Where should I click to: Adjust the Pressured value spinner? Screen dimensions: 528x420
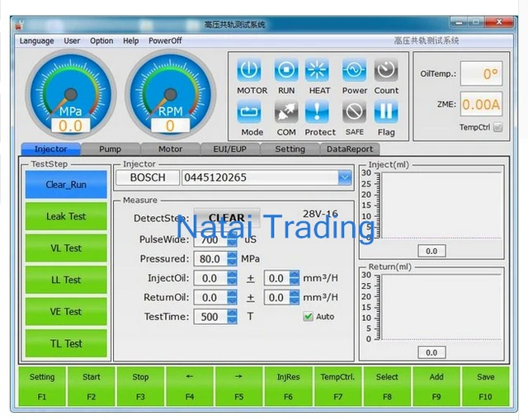point(232,258)
